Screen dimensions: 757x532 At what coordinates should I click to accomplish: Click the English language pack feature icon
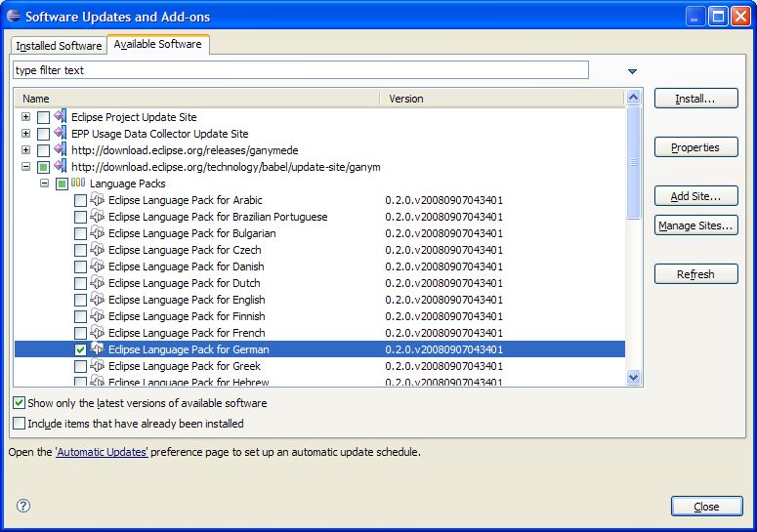(x=98, y=299)
